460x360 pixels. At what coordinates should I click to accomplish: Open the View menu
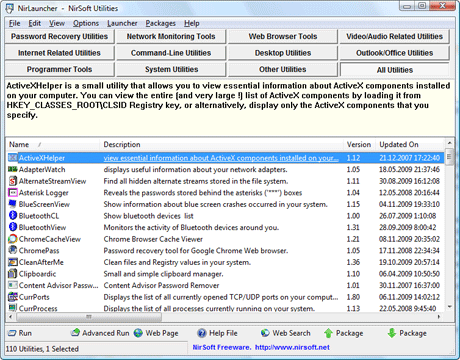tap(57, 23)
